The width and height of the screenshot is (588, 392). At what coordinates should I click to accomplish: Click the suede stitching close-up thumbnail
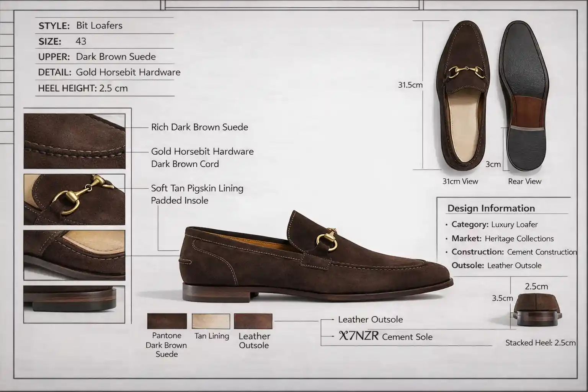tap(74, 141)
